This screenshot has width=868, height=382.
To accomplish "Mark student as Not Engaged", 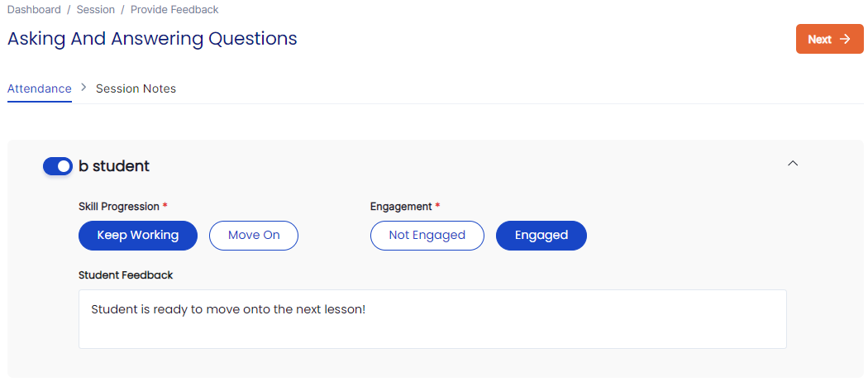I will coord(427,236).
